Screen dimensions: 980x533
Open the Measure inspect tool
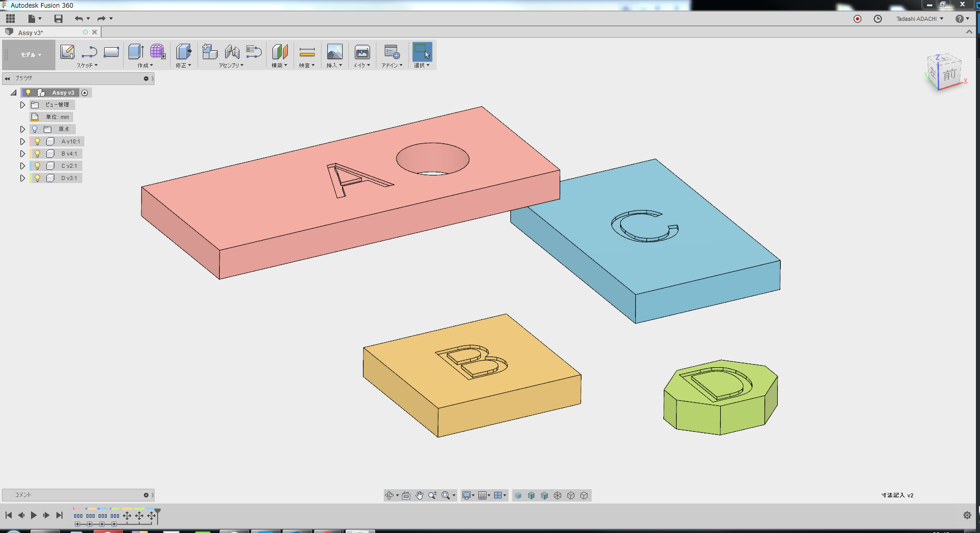[307, 52]
